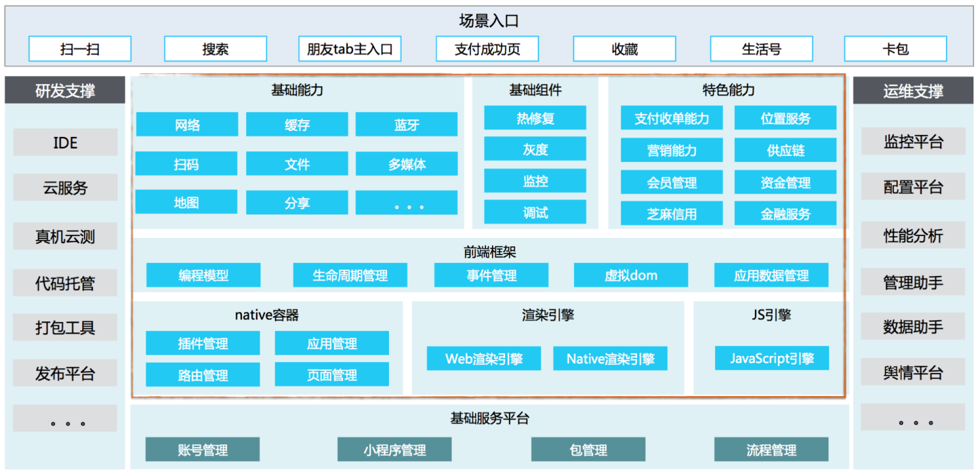Image resolution: width=980 pixels, height=476 pixels.
Task: Select the IDE block
Action: pos(65,142)
